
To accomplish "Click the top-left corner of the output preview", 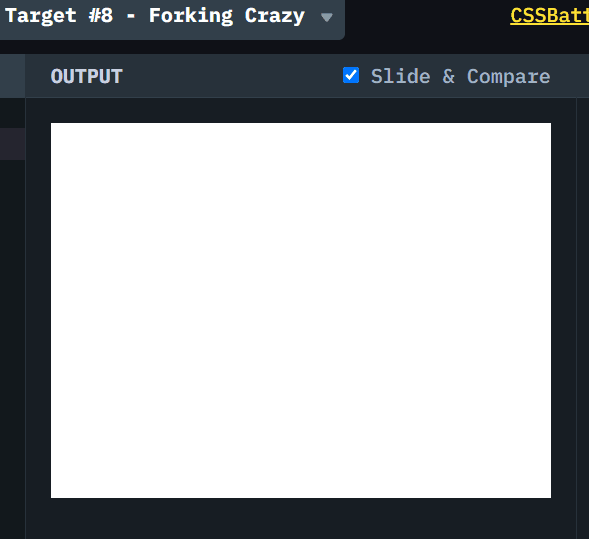I will point(53,124).
